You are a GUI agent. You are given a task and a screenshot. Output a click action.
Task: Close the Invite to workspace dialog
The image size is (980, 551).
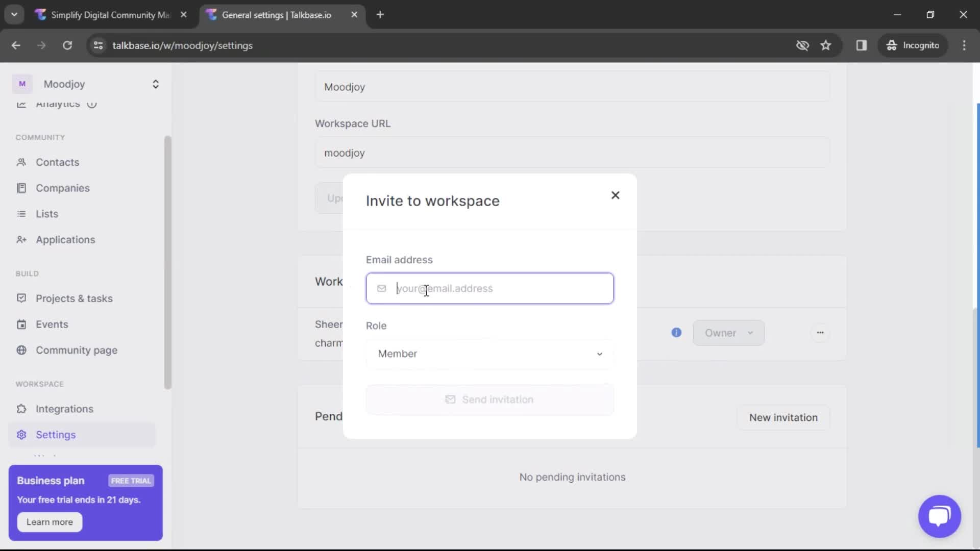pos(615,195)
